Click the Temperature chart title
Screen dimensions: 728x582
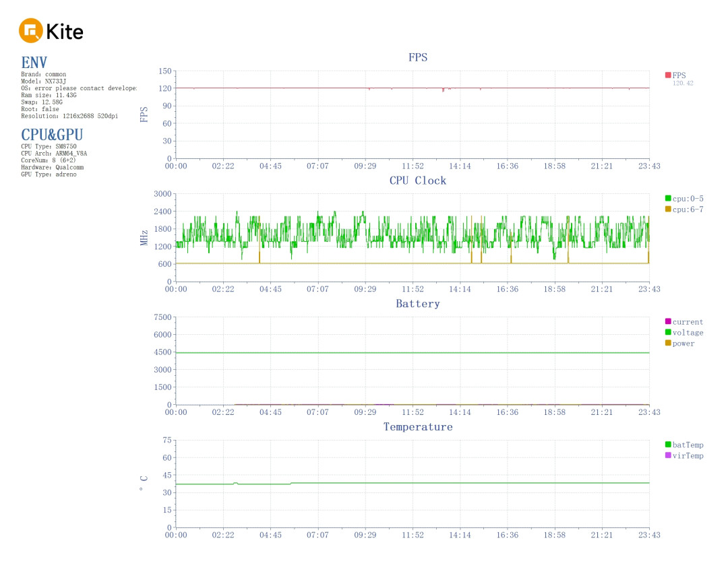coord(418,427)
